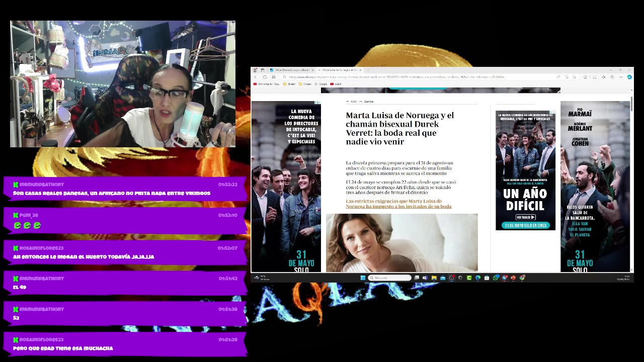The width and height of the screenshot is (644, 362).
Task: Open a new browser tab with the plus
Action: pyautogui.click(x=368, y=70)
